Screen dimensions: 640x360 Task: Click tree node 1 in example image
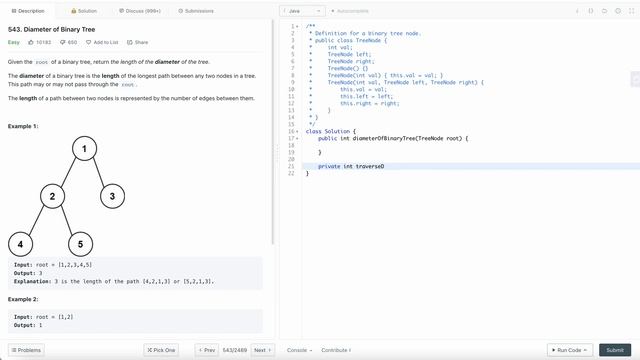[x=84, y=149]
